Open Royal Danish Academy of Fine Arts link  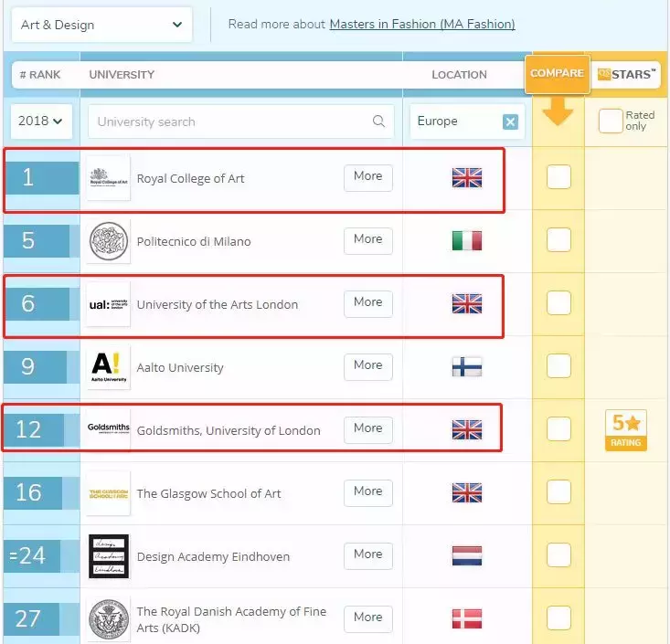point(231,619)
